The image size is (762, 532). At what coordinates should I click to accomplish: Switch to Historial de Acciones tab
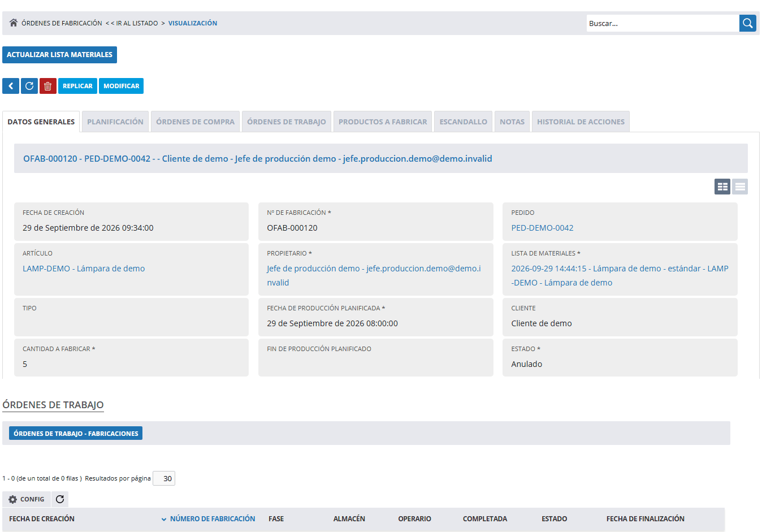(x=581, y=122)
